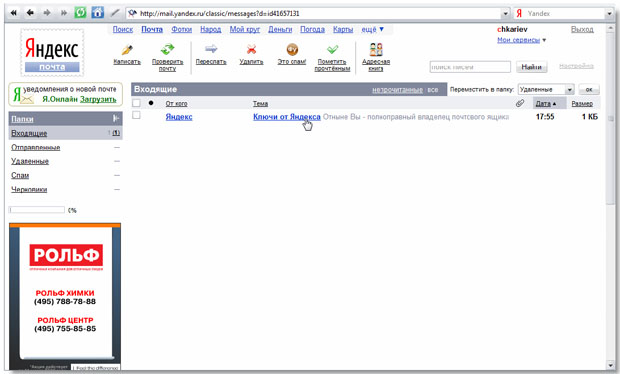
Task: Collapse folders panel using the Папки arrow icon
Action: (116, 118)
